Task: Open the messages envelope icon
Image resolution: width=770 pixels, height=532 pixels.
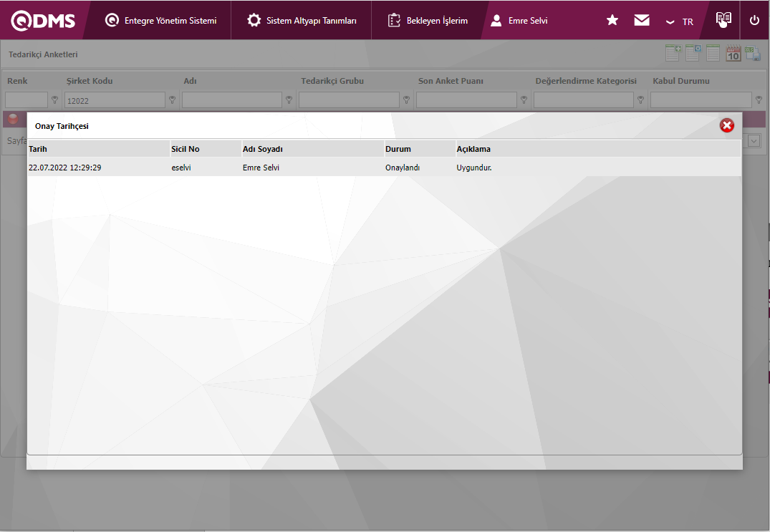Action: (x=642, y=21)
